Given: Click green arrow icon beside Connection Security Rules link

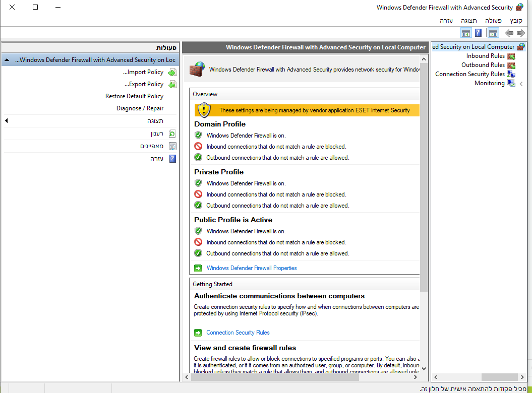Looking at the screenshot, I should click(198, 333).
